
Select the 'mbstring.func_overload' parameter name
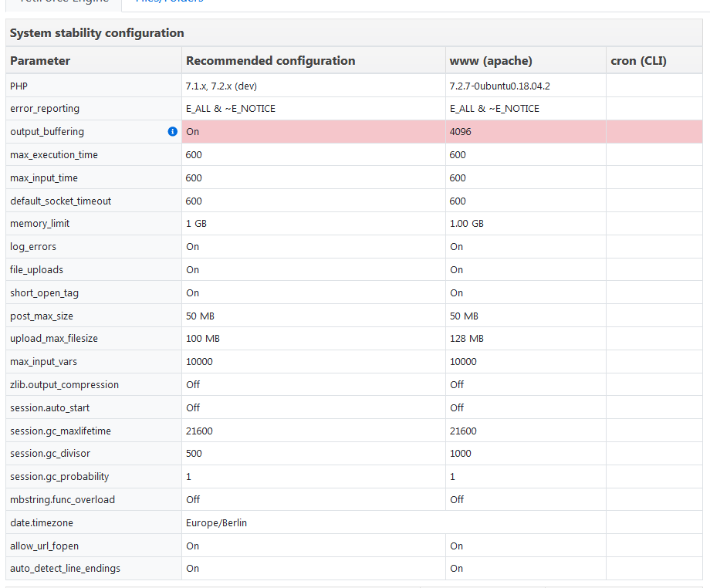click(x=63, y=500)
